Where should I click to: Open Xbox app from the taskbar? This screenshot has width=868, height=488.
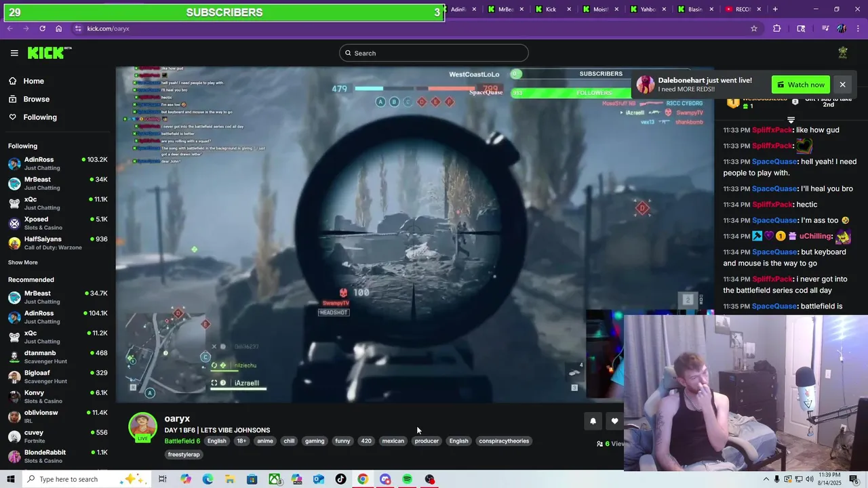click(274, 479)
